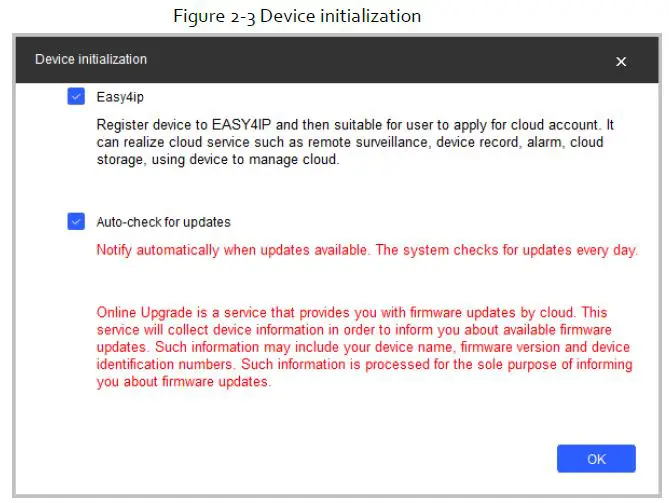Click the phrase cloud account in description
Image resolution: width=669 pixels, height=503 pixels.
[x=562, y=127]
